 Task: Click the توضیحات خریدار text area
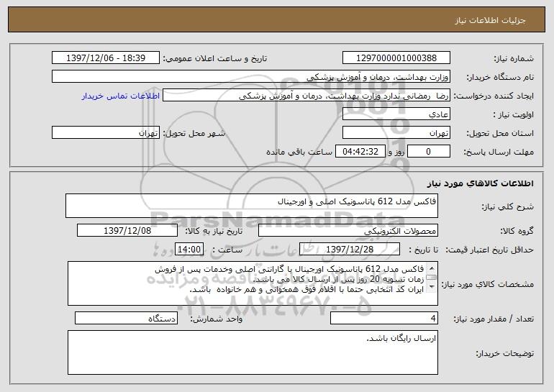[x=253, y=352]
